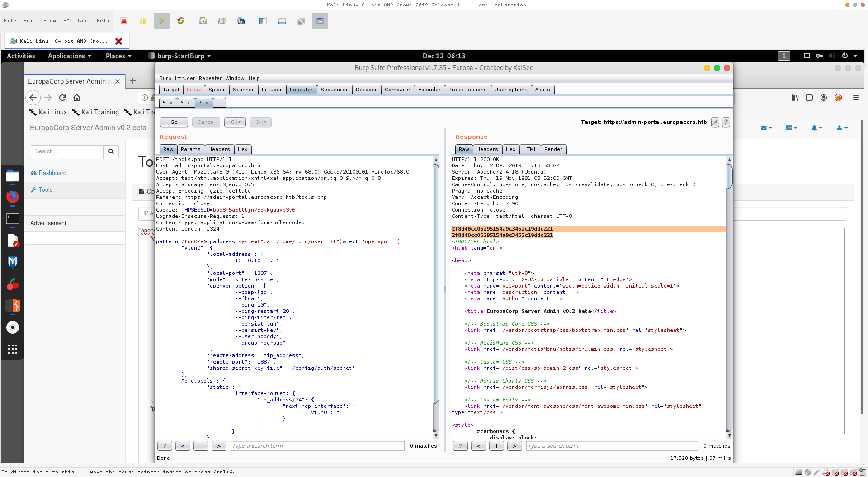This screenshot has height=477, width=868.
Task: Open GNOME system power menu icon
Action: coord(844,56)
